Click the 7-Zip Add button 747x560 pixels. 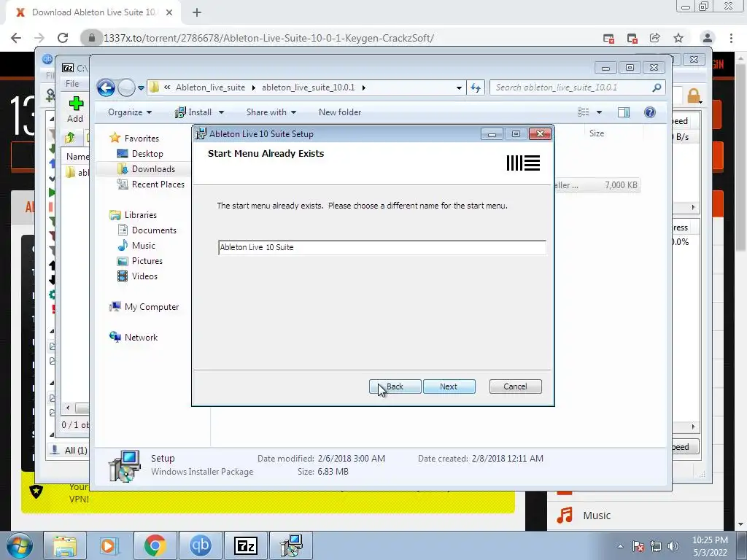[75, 109]
